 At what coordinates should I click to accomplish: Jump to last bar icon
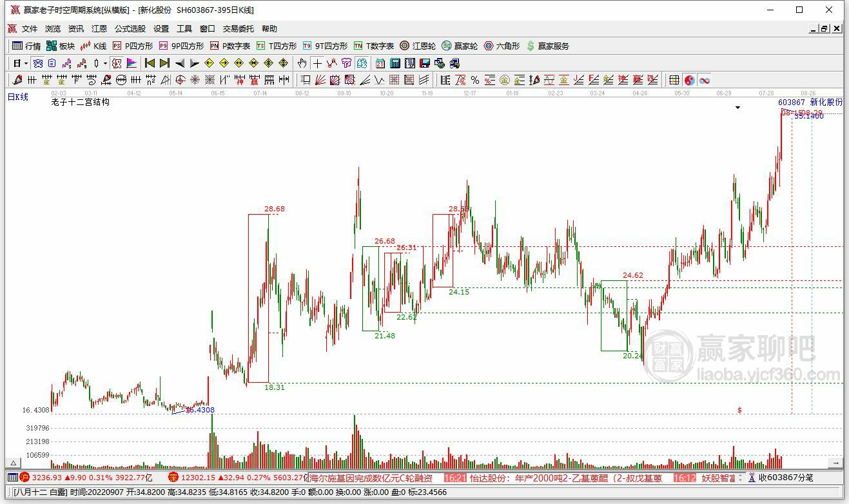click(164, 63)
